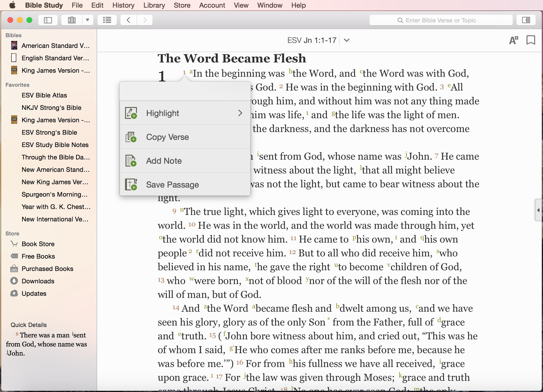The height and width of the screenshot is (392, 543).
Task: Expand the ESV Jn 1:1-17 passage chevron
Action: pyautogui.click(x=346, y=40)
